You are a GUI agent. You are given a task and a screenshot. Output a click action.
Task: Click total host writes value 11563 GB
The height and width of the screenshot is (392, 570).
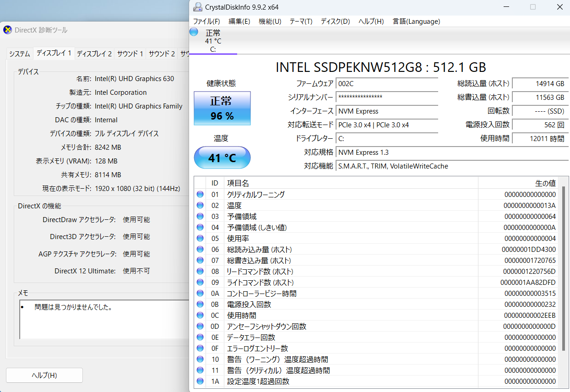coord(540,98)
